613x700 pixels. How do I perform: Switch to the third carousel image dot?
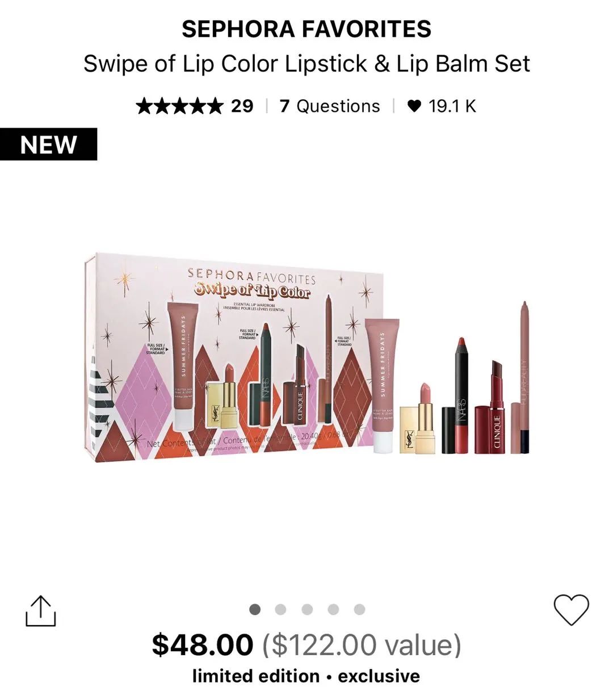pos(307,609)
